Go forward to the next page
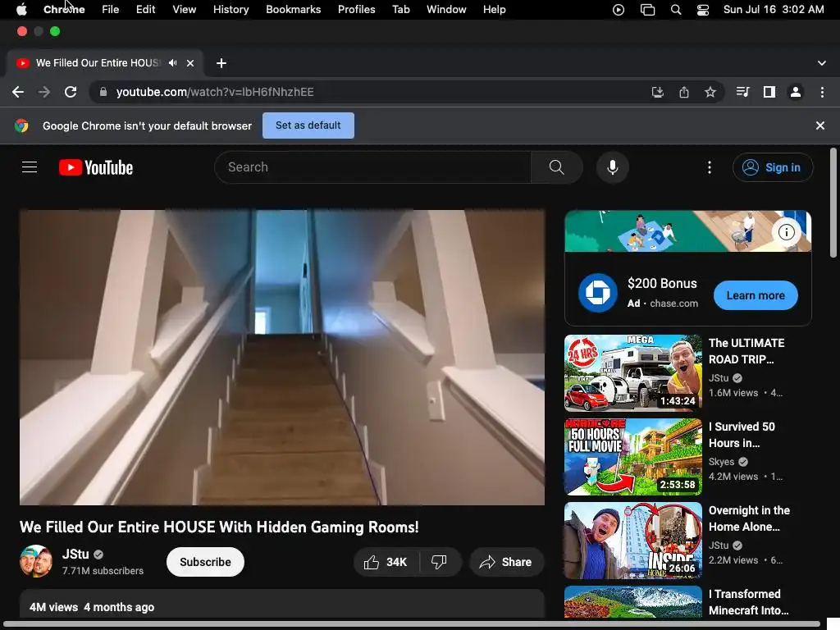 pos(44,92)
